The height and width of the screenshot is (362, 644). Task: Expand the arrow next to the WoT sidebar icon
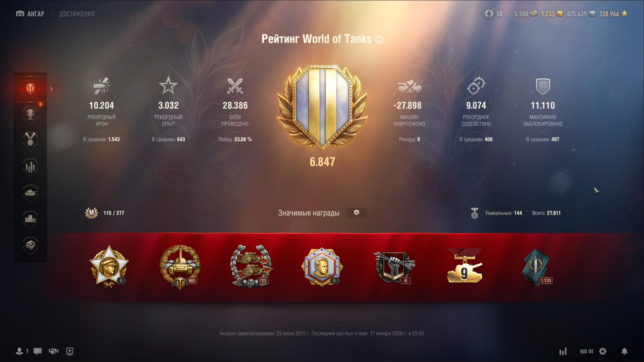(51, 89)
